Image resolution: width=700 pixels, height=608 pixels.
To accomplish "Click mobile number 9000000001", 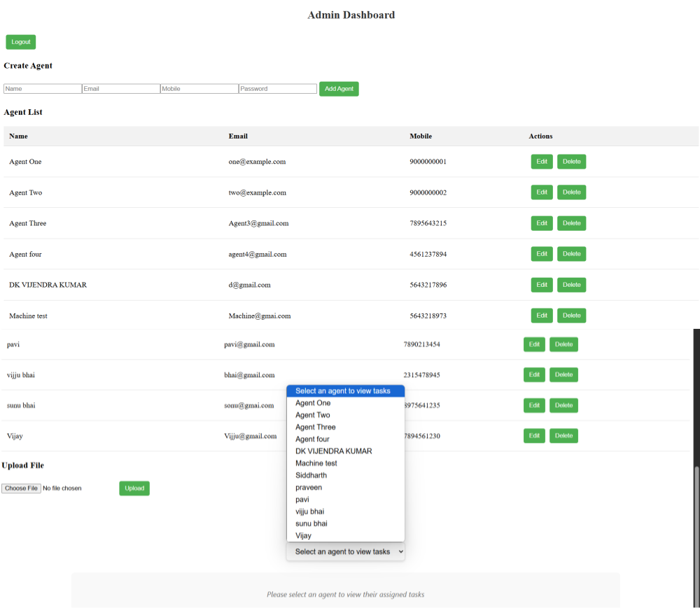I will tap(428, 162).
